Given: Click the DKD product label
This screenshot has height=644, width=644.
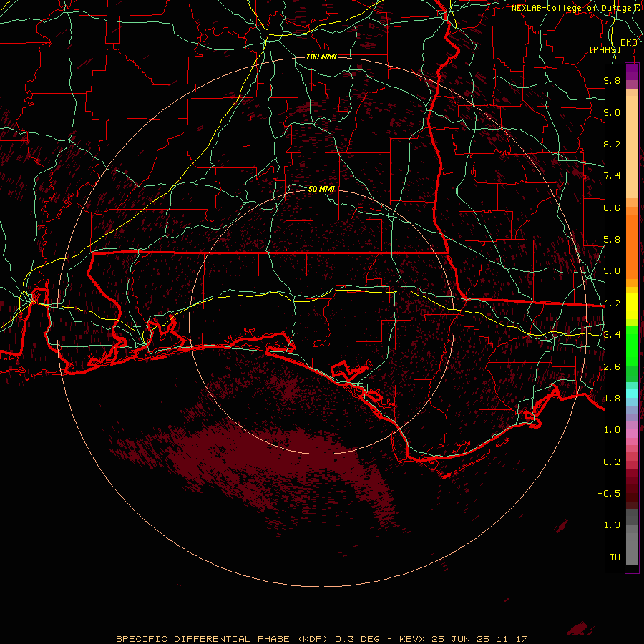Looking at the screenshot, I should pyautogui.click(x=628, y=43).
